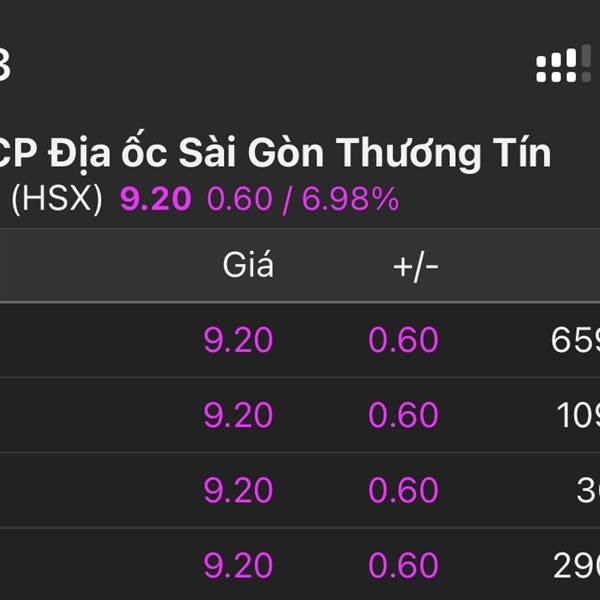This screenshot has width=600, height=600.
Task: Tap the 109 volume value
Action: (x=578, y=415)
